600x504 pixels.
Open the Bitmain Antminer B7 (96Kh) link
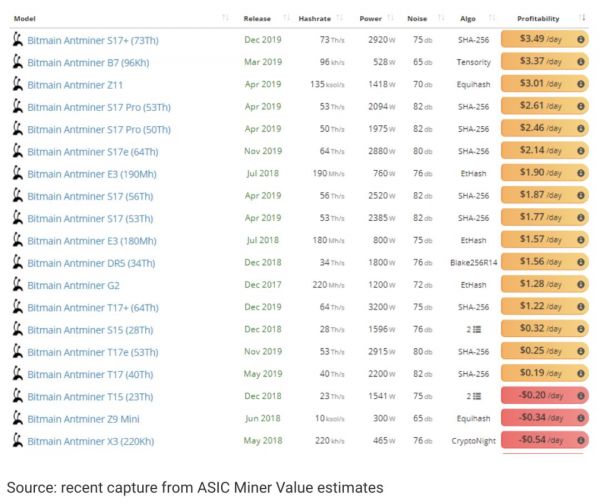coord(88,63)
